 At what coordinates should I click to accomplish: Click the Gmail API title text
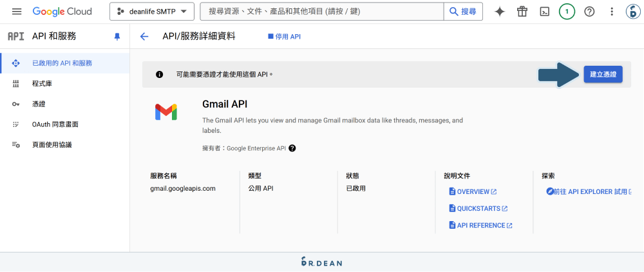coord(225,104)
